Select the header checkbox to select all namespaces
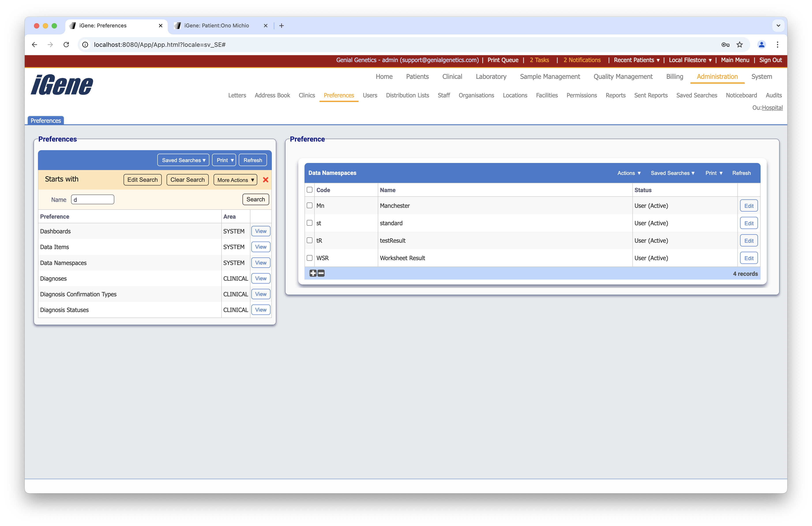This screenshot has height=526, width=812. tap(309, 190)
